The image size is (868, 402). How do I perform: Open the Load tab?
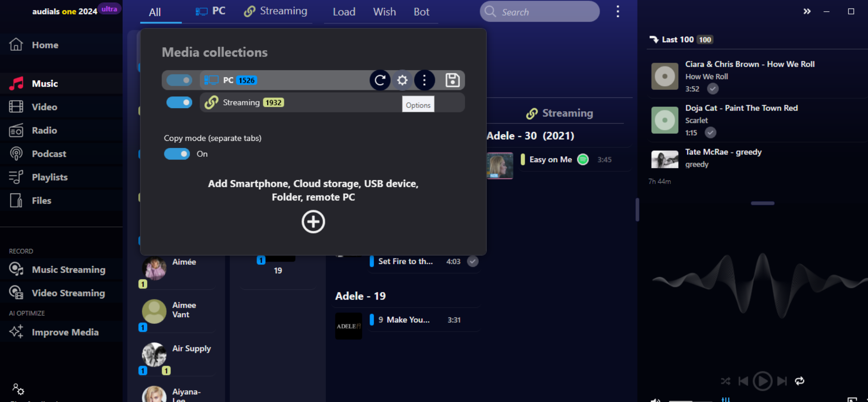point(344,12)
